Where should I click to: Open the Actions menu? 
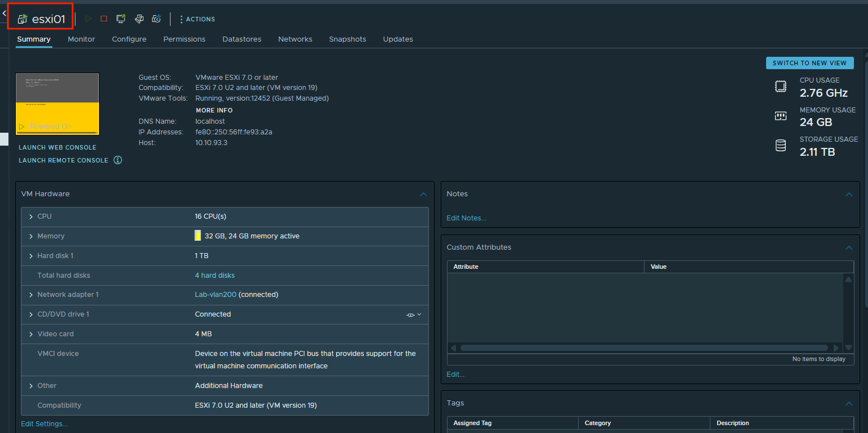pos(197,19)
